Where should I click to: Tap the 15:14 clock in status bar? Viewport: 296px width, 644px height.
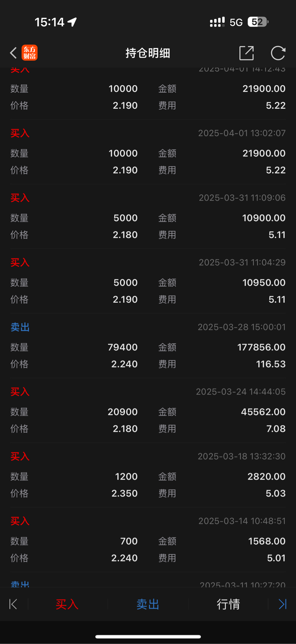[x=49, y=22]
